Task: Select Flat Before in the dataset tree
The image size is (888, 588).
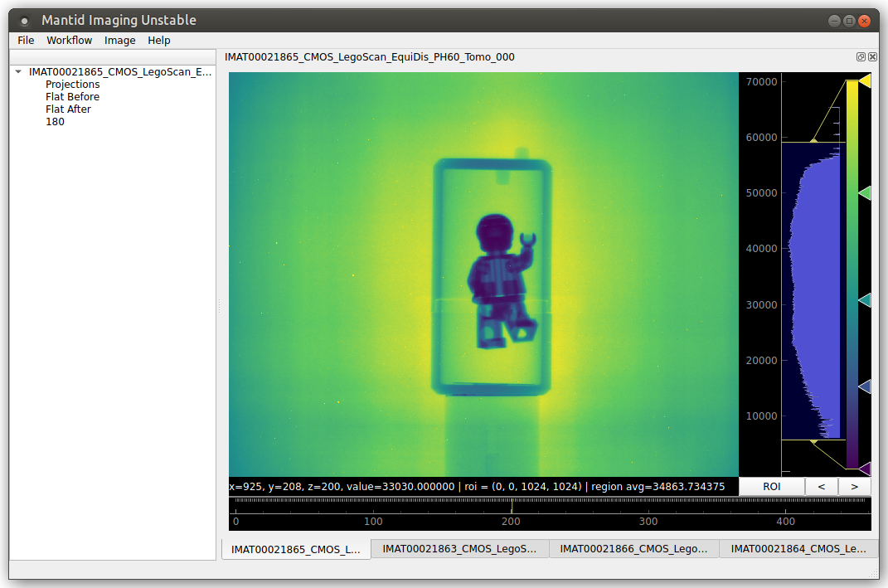Action: 72,97
